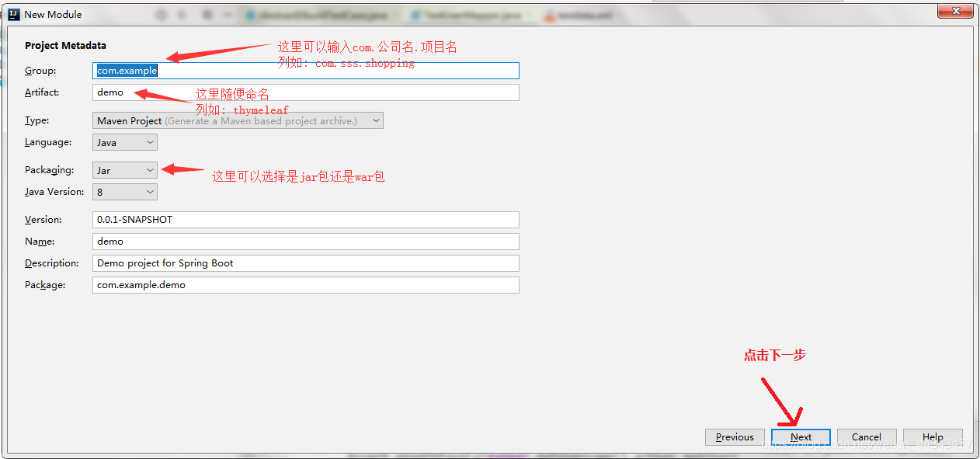The image size is (980, 459).
Task: Open the Type dropdown showing Maven Project
Action: point(238,120)
